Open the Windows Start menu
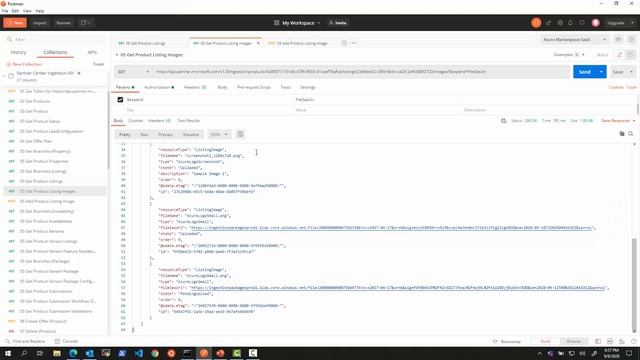Screen dimensions: 640x360 pos(8,353)
